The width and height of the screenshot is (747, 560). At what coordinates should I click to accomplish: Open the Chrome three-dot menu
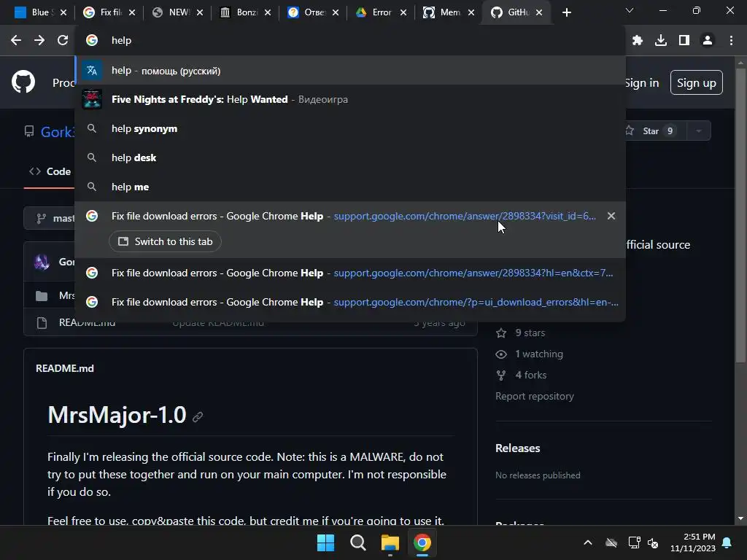[x=731, y=41]
